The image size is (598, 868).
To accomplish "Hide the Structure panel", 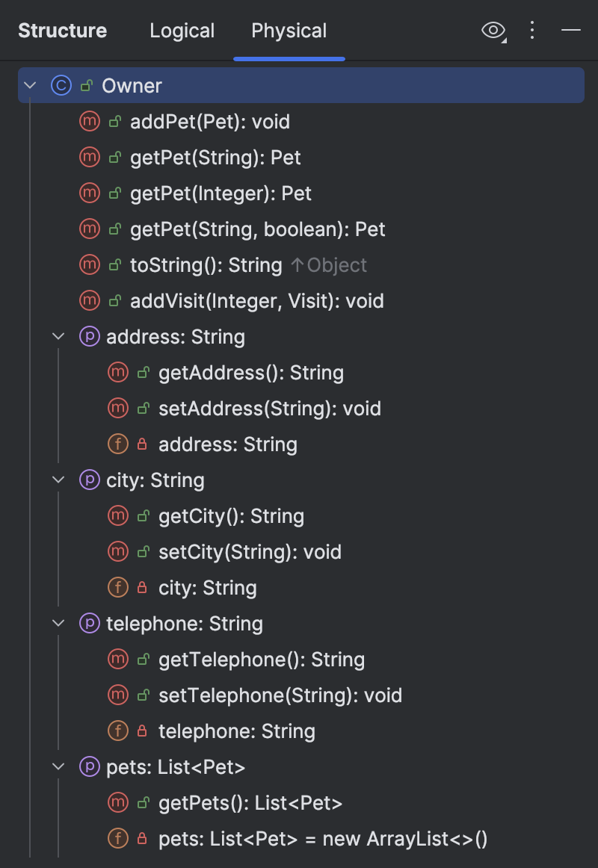I will pos(571,31).
